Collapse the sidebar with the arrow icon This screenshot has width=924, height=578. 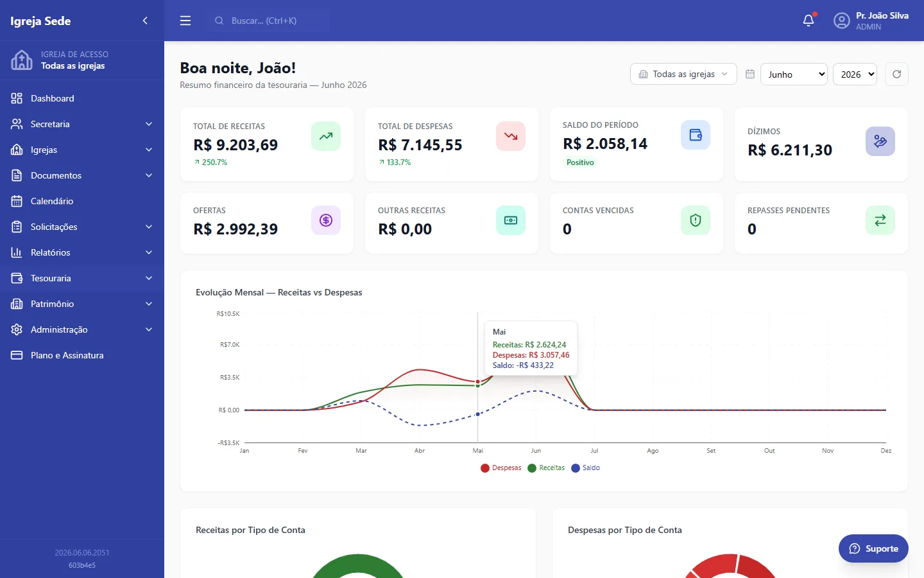[145, 21]
